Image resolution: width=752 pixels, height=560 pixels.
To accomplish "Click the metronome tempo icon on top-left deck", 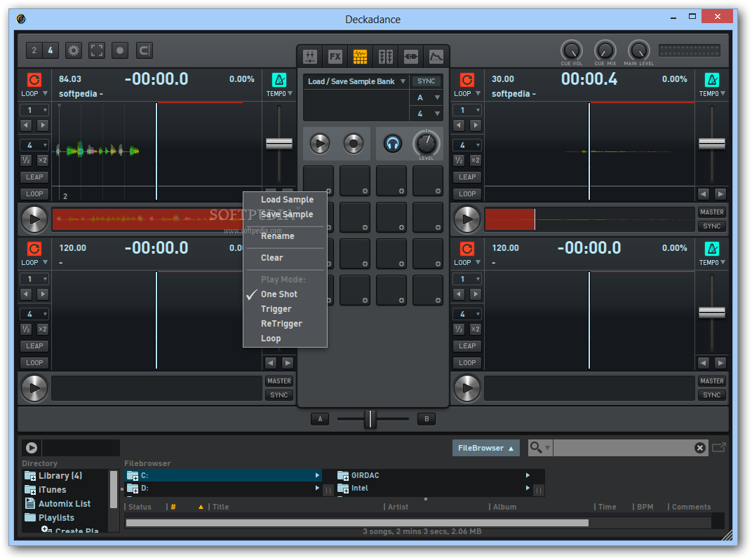I will [x=279, y=79].
